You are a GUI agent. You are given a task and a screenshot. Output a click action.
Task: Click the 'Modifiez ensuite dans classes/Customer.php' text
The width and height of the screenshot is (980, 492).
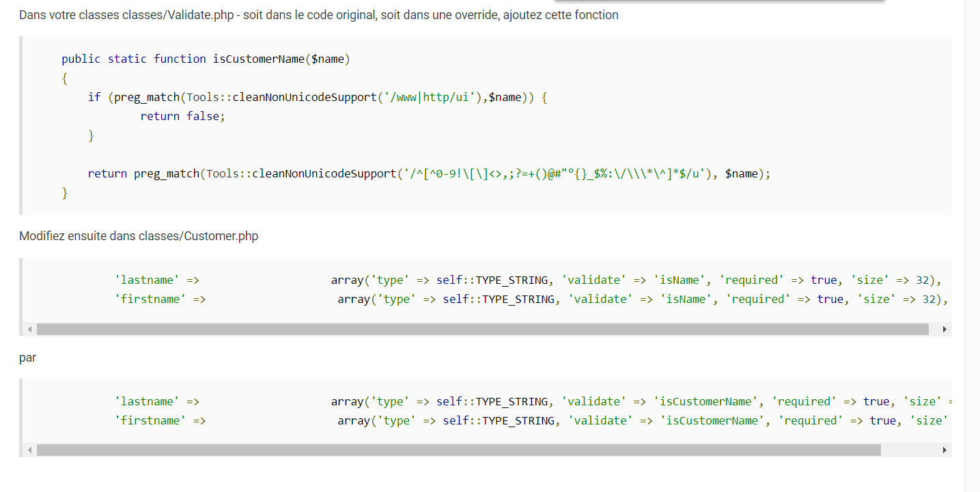pyautogui.click(x=139, y=236)
